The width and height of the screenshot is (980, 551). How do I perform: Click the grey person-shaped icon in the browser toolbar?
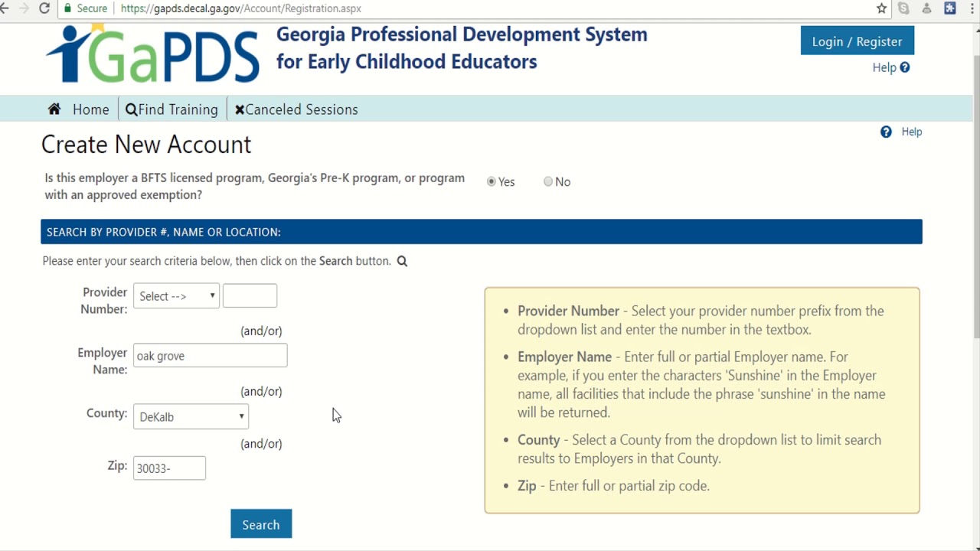(x=927, y=8)
